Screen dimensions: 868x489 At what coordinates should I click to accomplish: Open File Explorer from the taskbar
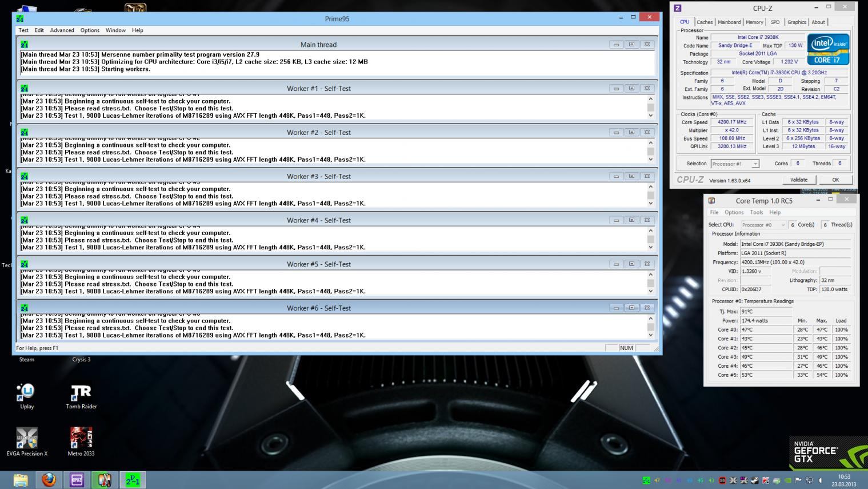(21, 480)
